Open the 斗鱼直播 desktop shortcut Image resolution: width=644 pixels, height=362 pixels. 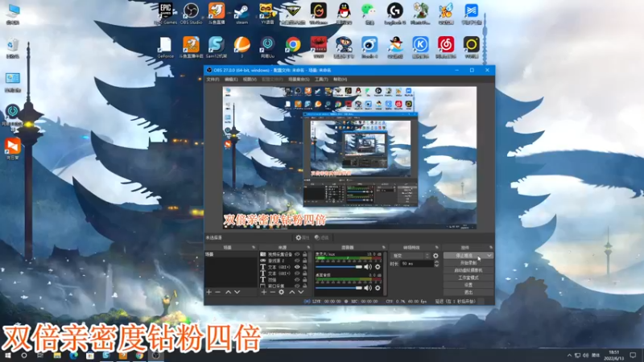click(x=217, y=13)
